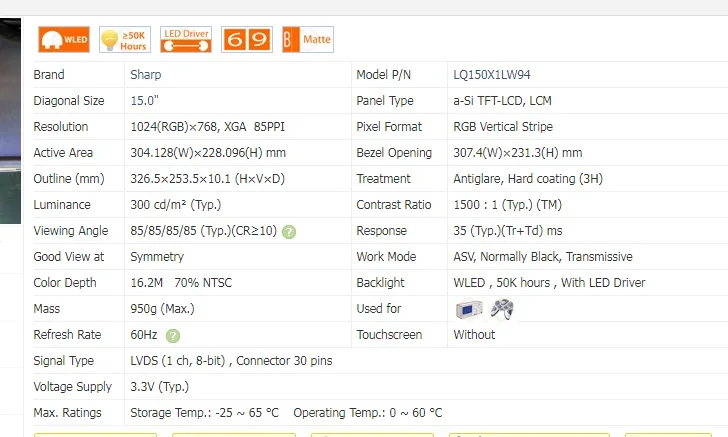The height and width of the screenshot is (437, 728).
Task: Open the Refresh Rate help question mark
Action: 173,336
